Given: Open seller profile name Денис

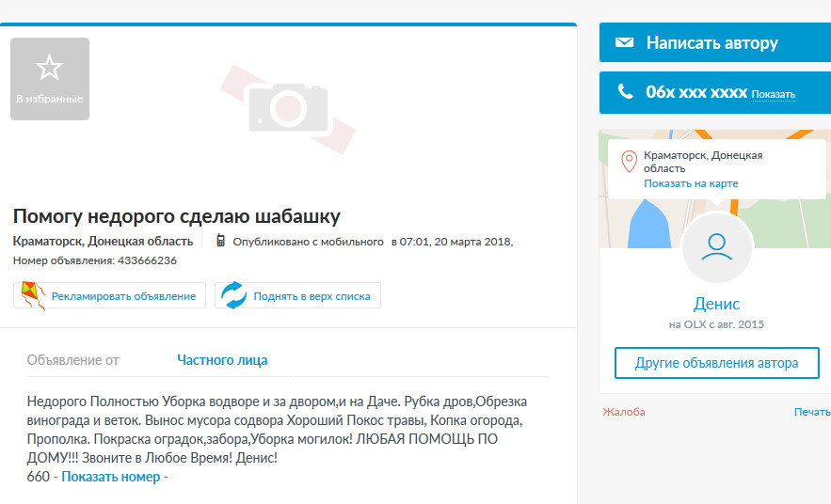Looking at the screenshot, I should (716, 304).
